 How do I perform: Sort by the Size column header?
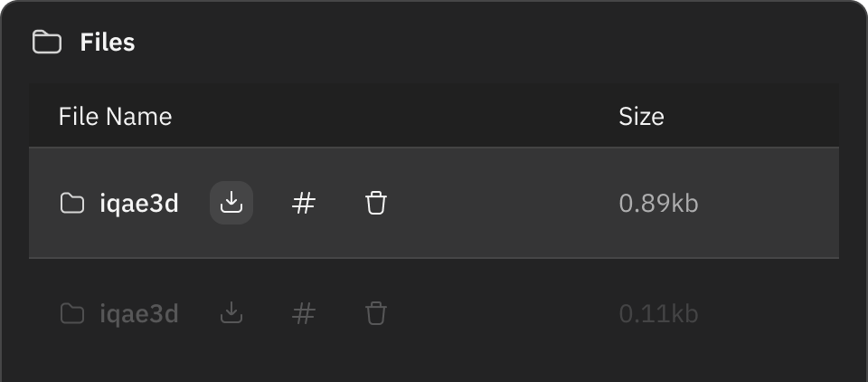pyautogui.click(x=641, y=117)
